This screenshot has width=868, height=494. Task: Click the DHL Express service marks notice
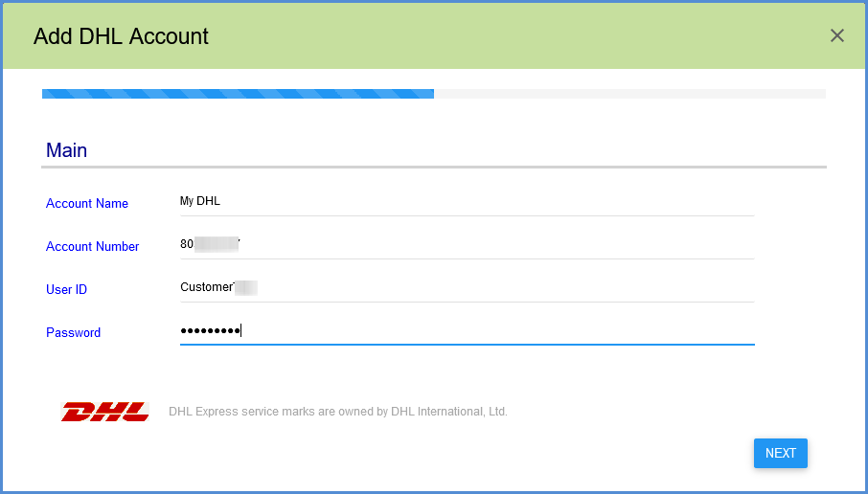[x=338, y=412]
